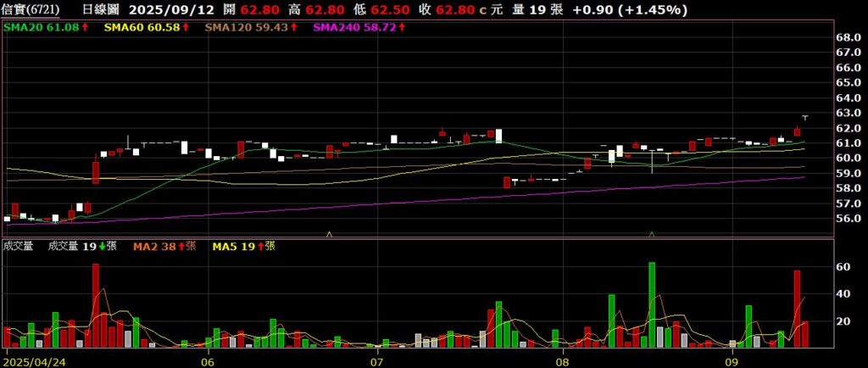Click the red up arrow beside MA2 38
This screenshot has height=368, width=868.
[182, 246]
